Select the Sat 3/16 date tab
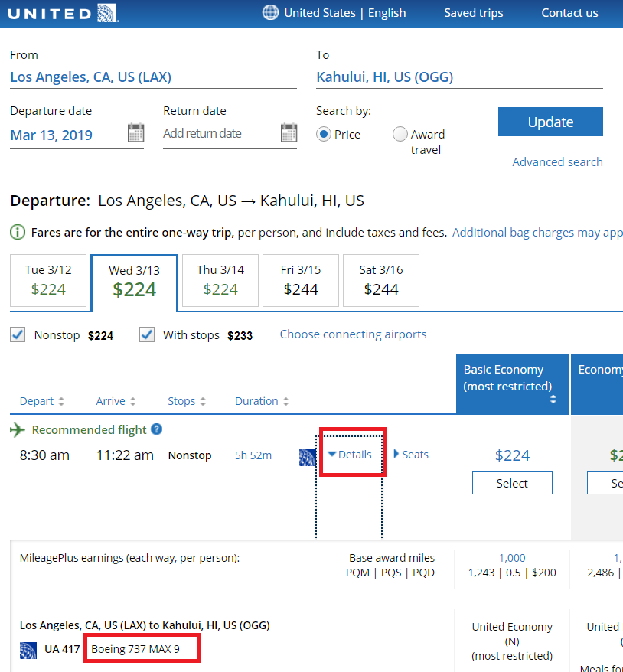 [x=381, y=280]
